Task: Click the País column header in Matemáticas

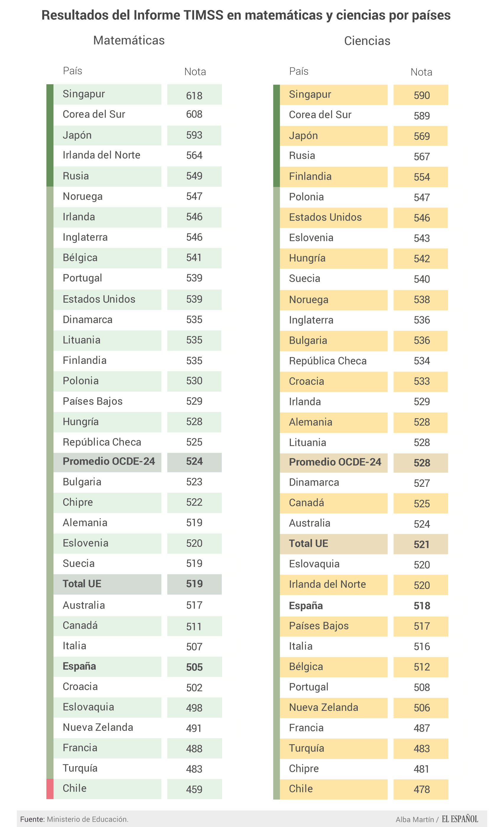Action: (x=72, y=71)
